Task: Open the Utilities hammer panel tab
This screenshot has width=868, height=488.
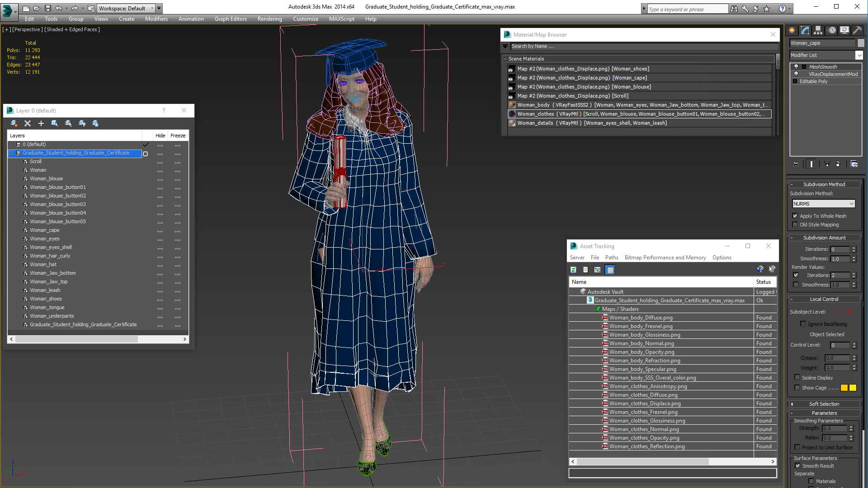Action: [857, 30]
